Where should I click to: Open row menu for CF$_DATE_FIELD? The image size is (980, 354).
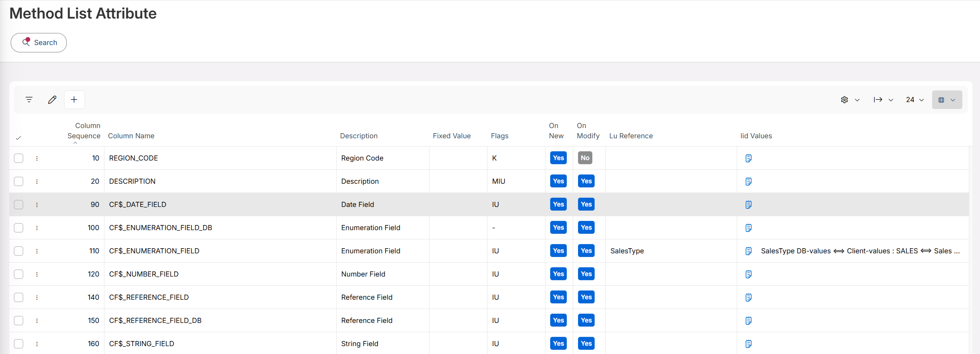coord(37,205)
